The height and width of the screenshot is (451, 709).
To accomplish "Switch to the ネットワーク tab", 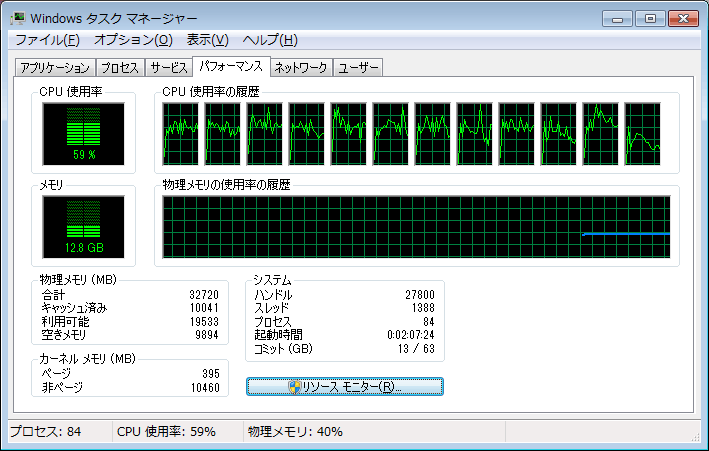I will click(x=301, y=68).
